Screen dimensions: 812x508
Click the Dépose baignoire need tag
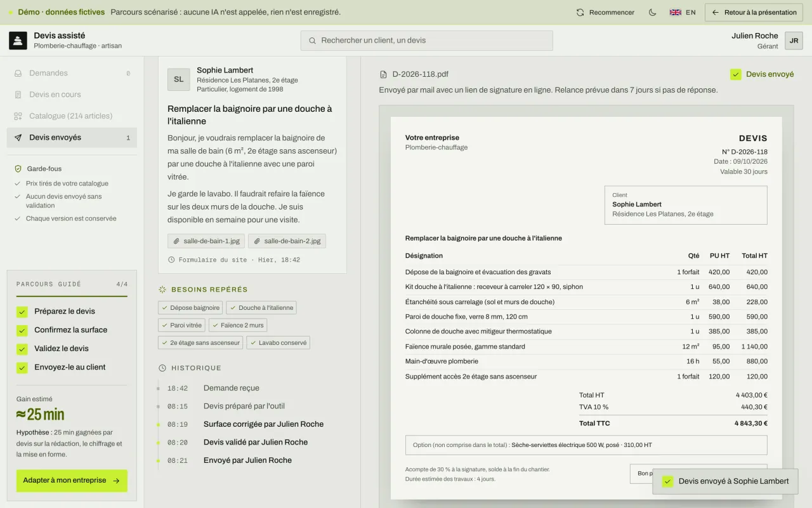190,308
